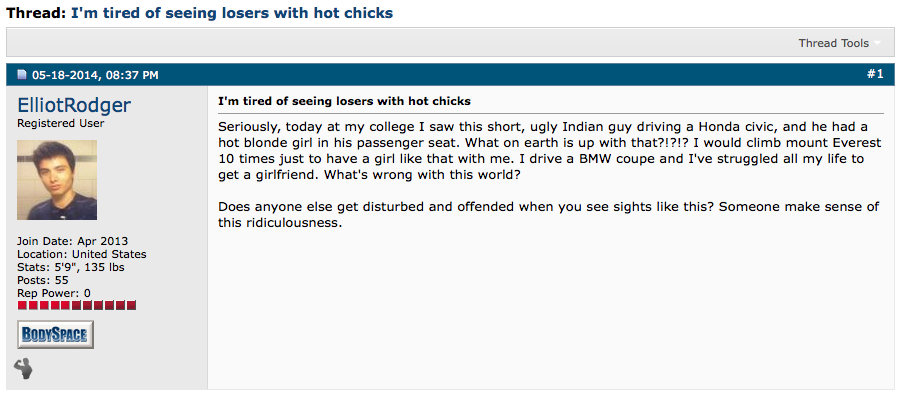Click the #1 post permalink

[x=875, y=74]
